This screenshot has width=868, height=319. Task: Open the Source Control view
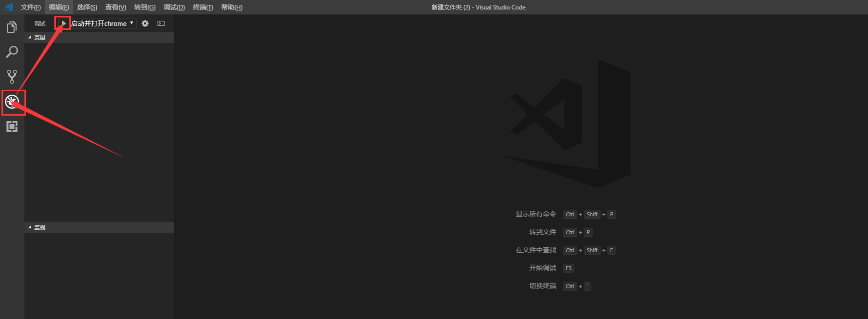click(x=12, y=76)
